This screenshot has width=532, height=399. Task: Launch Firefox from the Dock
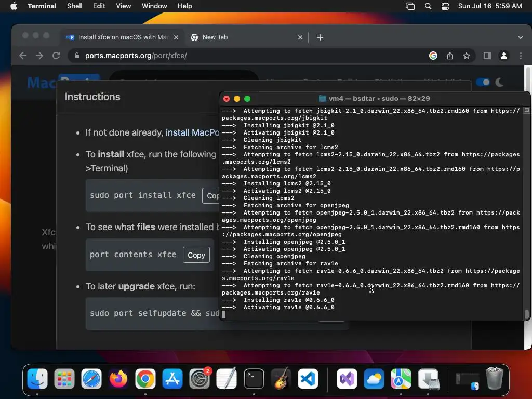118,379
